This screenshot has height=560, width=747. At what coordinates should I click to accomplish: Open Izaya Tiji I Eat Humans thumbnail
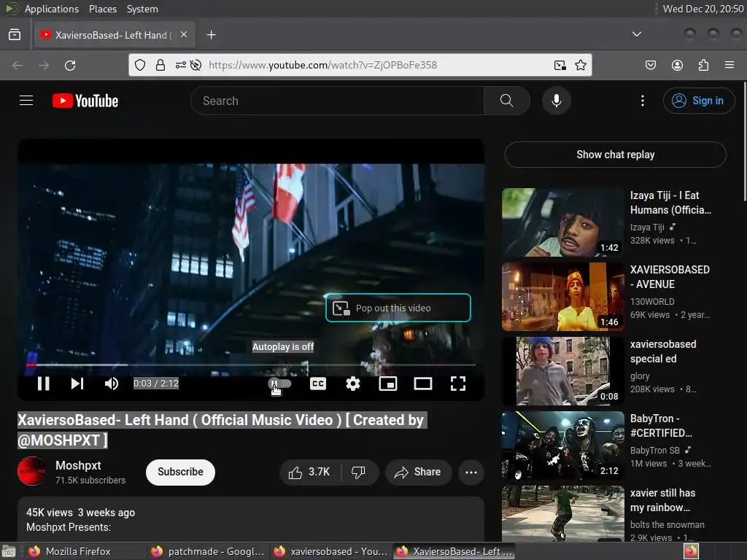coord(563,222)
